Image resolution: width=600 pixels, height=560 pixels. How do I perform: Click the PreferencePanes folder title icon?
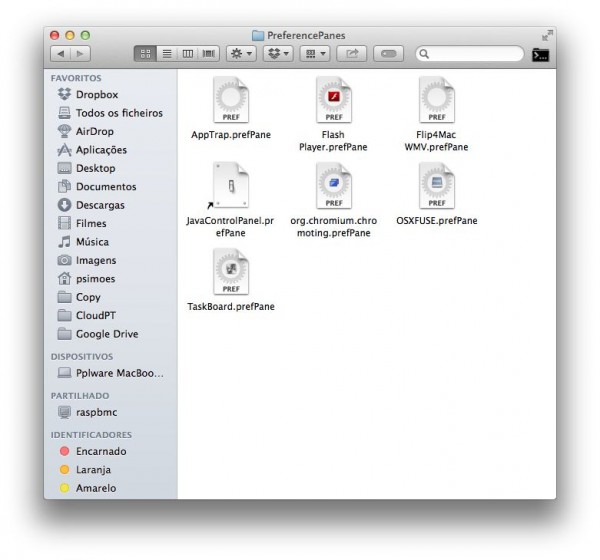coord(258,36)
